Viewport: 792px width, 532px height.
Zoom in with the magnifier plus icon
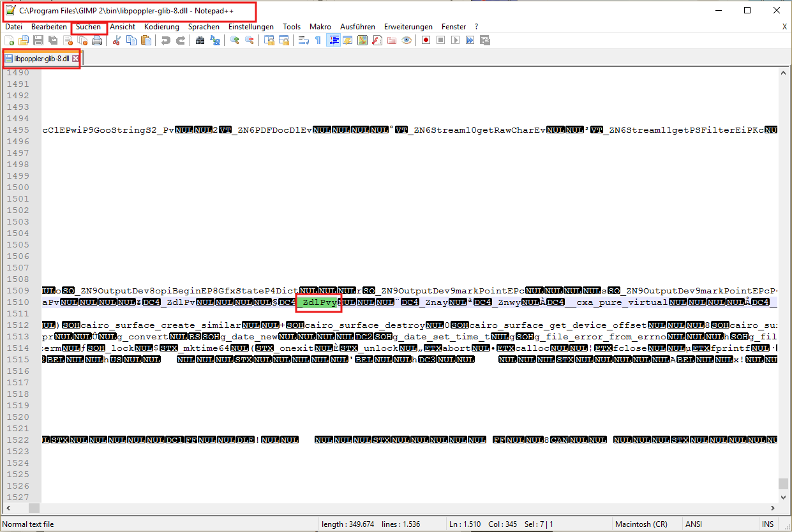coord(235,40)
